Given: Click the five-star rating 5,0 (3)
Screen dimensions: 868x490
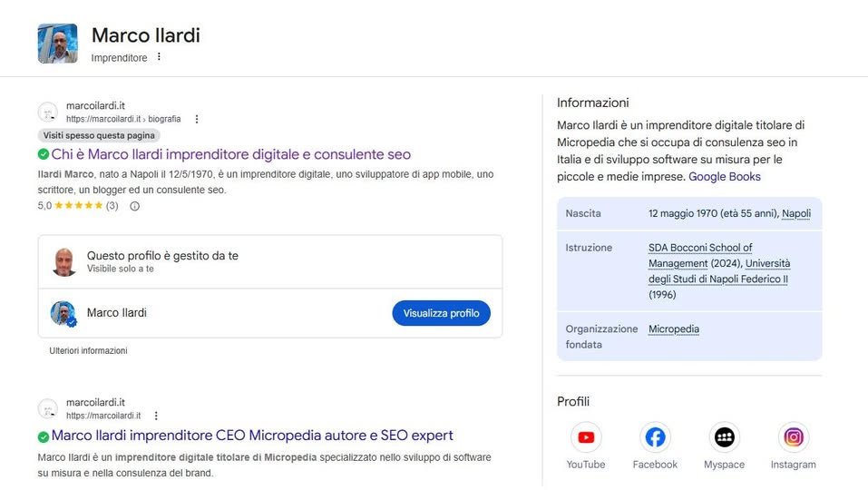Looking at the screenshot, I should pos(78,206).
